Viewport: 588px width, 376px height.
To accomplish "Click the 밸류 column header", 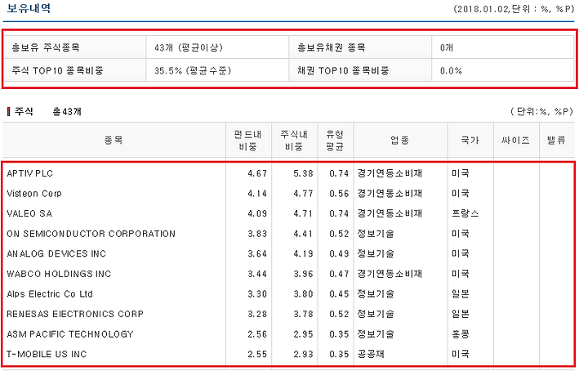I will pyautogui.click(x=556, y=141).
